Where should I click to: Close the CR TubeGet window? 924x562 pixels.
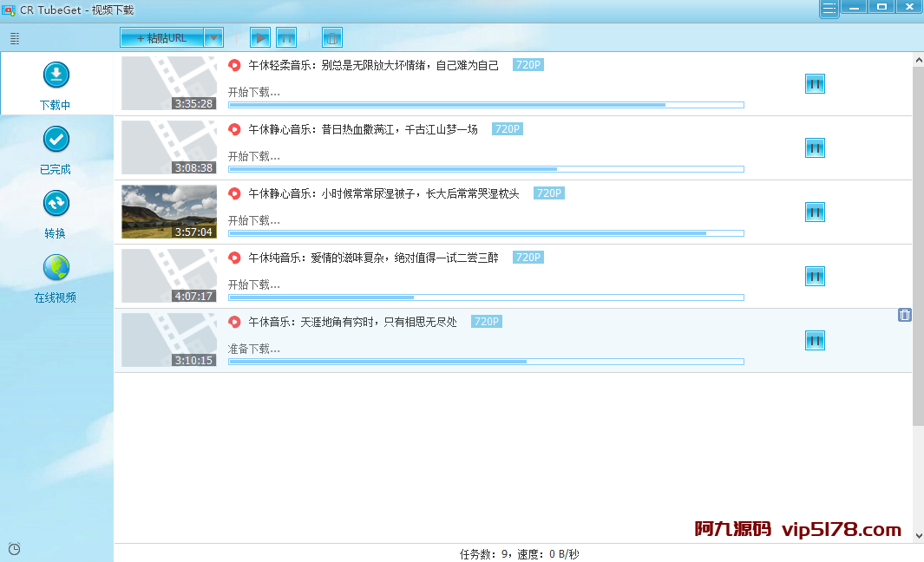(909, 6)
